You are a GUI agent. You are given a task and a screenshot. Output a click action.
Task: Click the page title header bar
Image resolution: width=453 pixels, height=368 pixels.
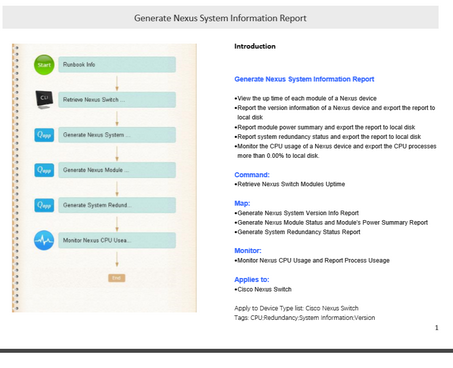tap(220, 18)
